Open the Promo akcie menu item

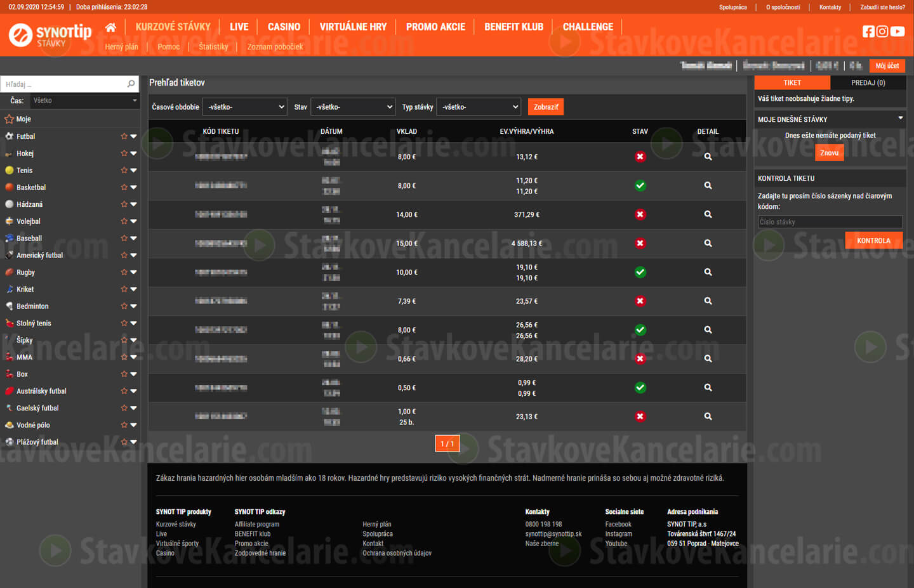(435, 27)
